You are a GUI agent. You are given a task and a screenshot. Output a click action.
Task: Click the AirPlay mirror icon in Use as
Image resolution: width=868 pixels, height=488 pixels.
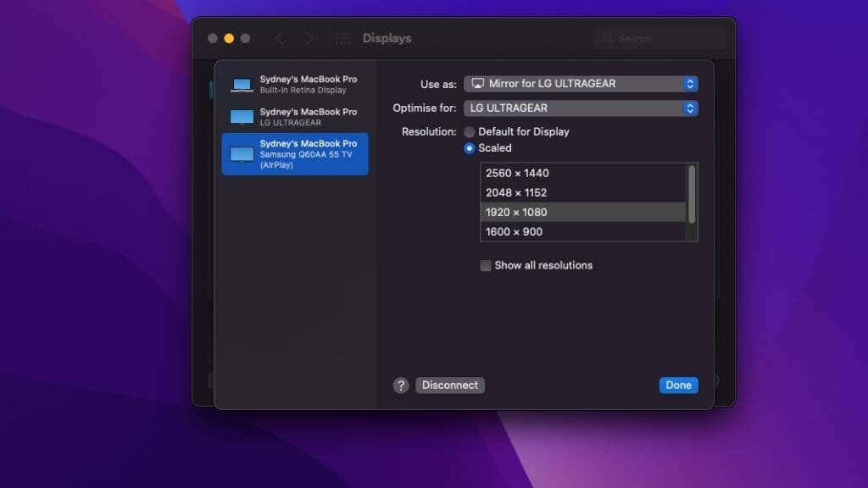click(x=477, y=84)
